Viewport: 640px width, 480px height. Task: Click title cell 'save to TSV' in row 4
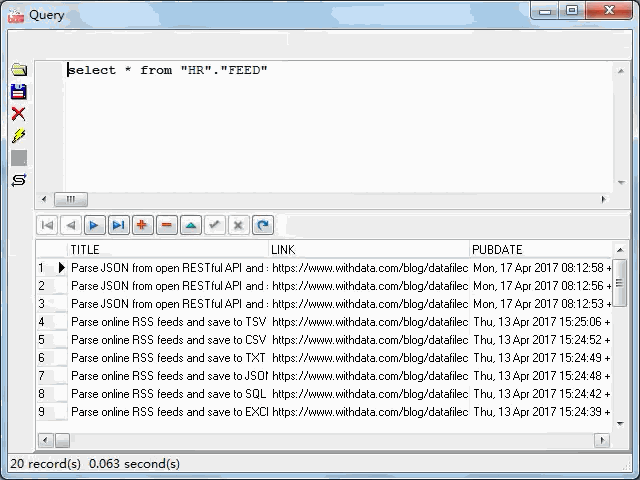tap(169, 322)
